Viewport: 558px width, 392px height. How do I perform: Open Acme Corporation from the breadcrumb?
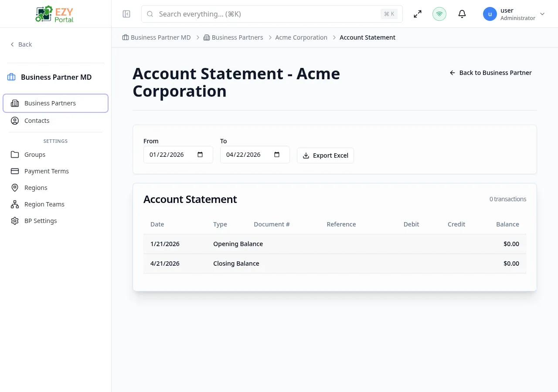301,37
